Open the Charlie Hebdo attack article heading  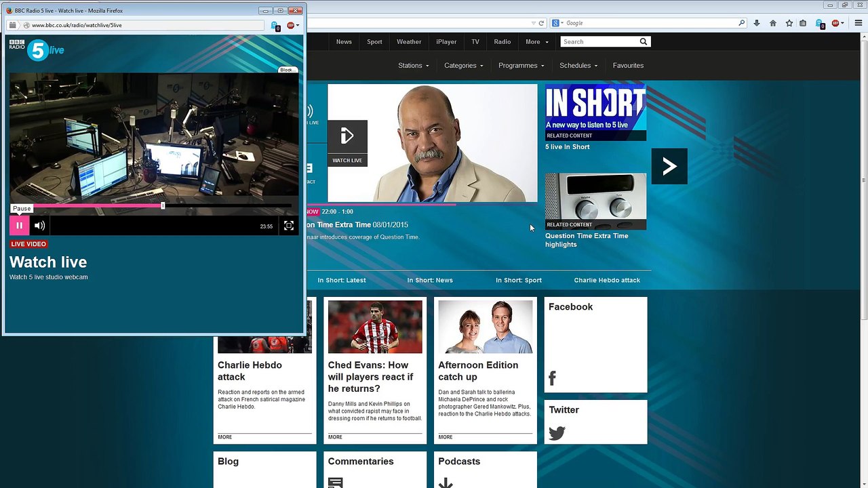[250, 371]
